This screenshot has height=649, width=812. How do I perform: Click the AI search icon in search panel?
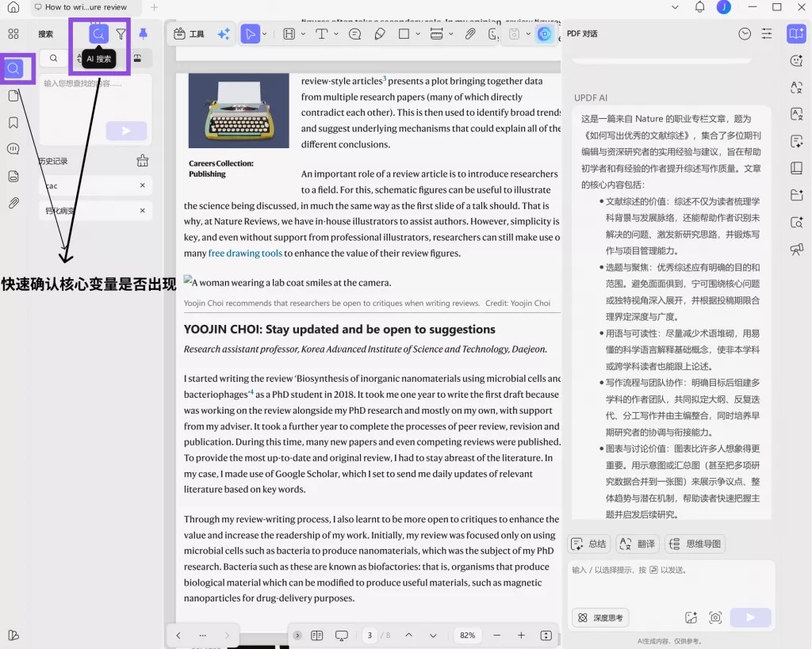98,34
